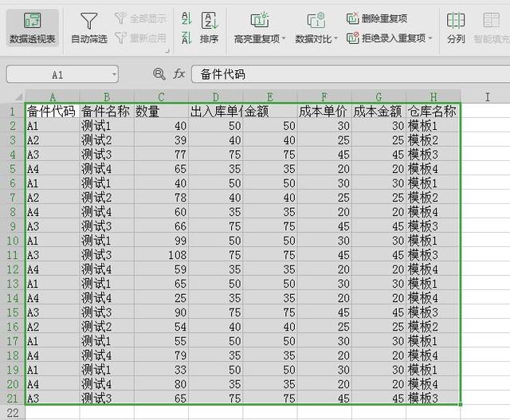The image size is (510, 420).
Task: Click the 重新应用 reapply filter button
Action: [x=140, y=38]
